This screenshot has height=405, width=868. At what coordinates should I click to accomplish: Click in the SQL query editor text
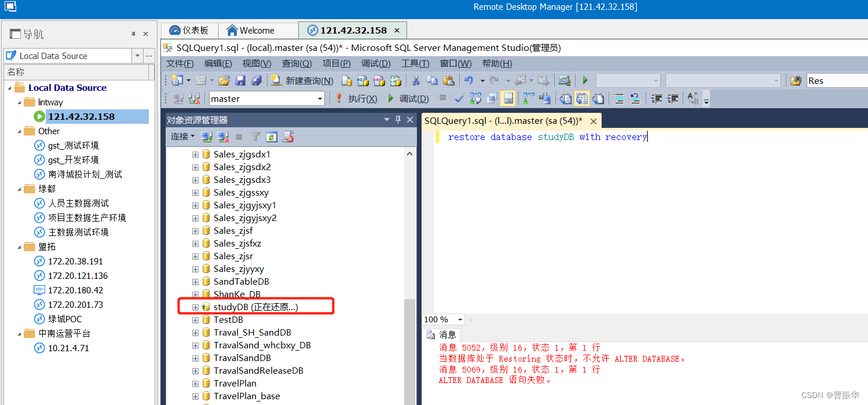pos(547,137)
